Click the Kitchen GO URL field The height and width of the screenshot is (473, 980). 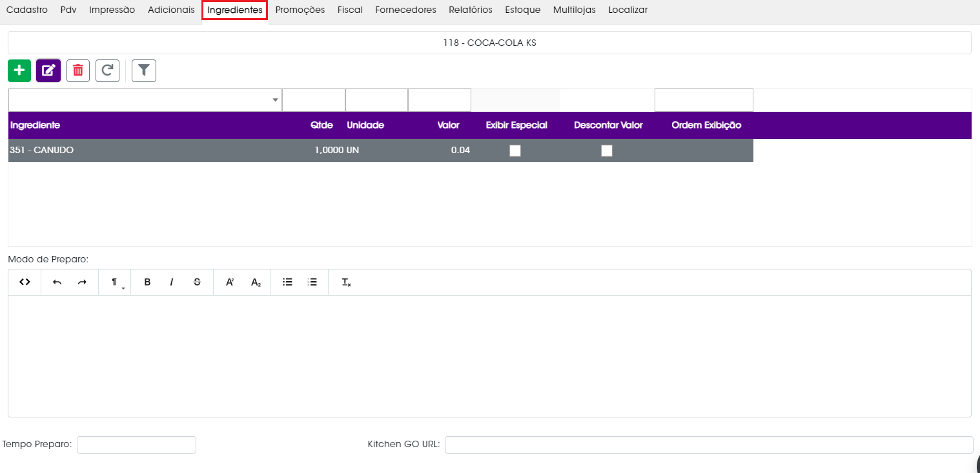point(709,445)
